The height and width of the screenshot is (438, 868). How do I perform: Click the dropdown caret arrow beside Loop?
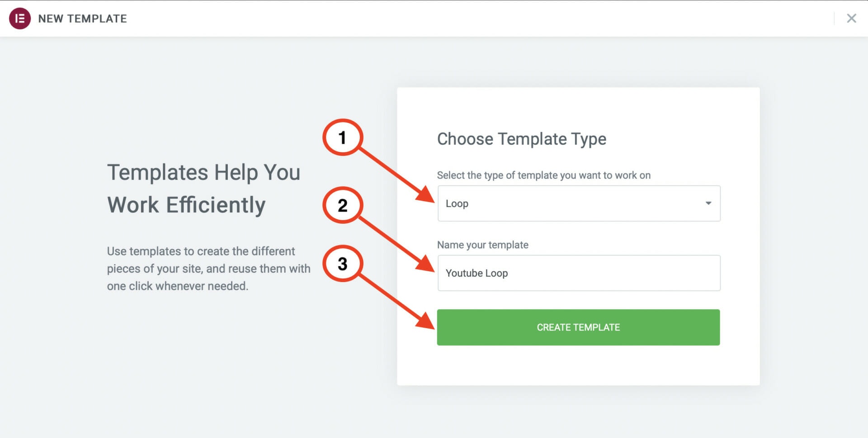coord(708,203)
